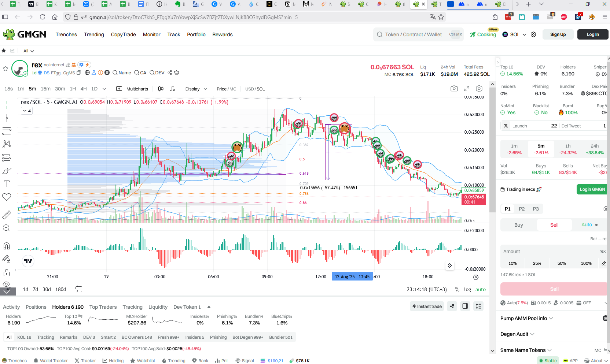Open the Trenches nav menu
This screenshot has width=610, height=364.
point(66,34)
